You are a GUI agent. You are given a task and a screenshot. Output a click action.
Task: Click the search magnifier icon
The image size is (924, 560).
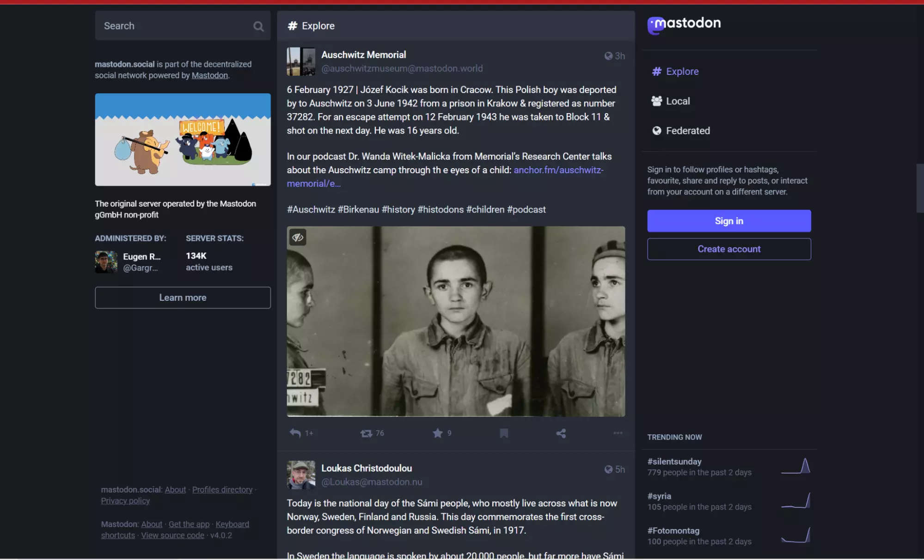click(x=258, y=26)
